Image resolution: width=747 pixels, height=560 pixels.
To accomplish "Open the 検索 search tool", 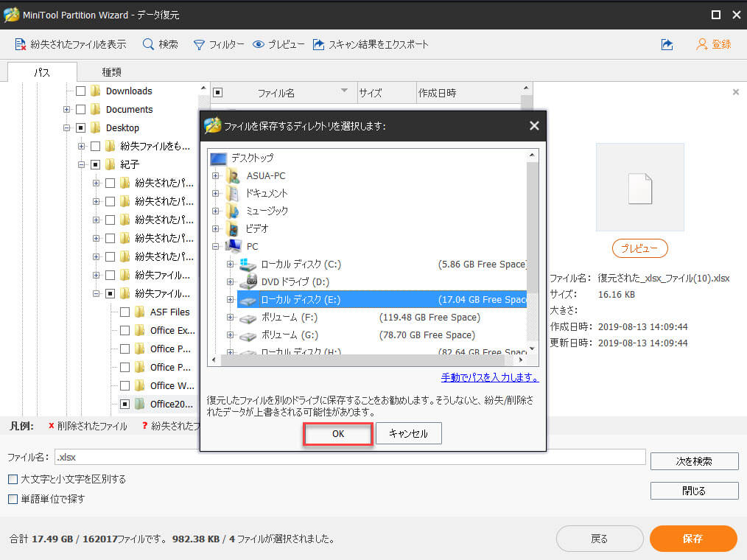I will tap(149, 44).
